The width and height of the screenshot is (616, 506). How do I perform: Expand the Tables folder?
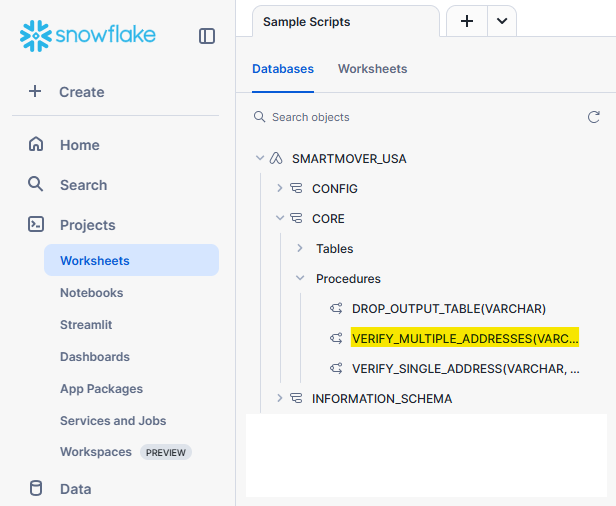[300, 248]
